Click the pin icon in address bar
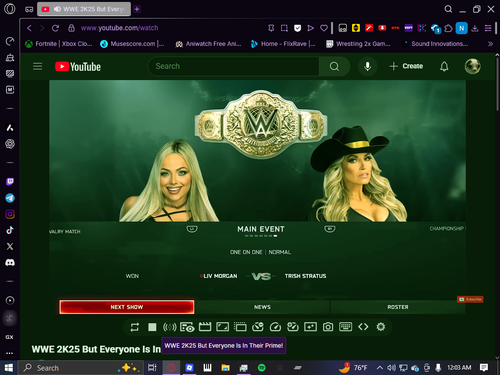Screen dimensions: 500x375 pos(271,28)
